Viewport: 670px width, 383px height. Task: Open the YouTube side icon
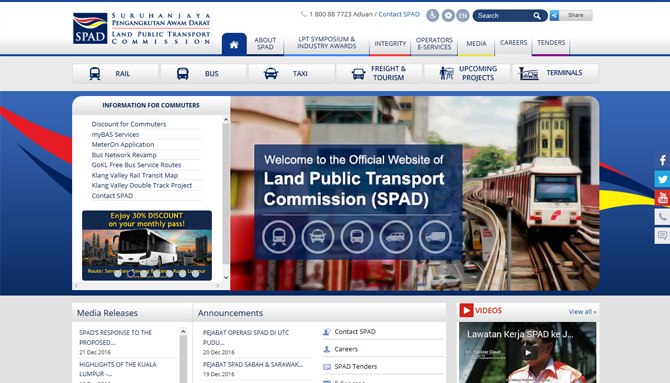click(662, 198)
